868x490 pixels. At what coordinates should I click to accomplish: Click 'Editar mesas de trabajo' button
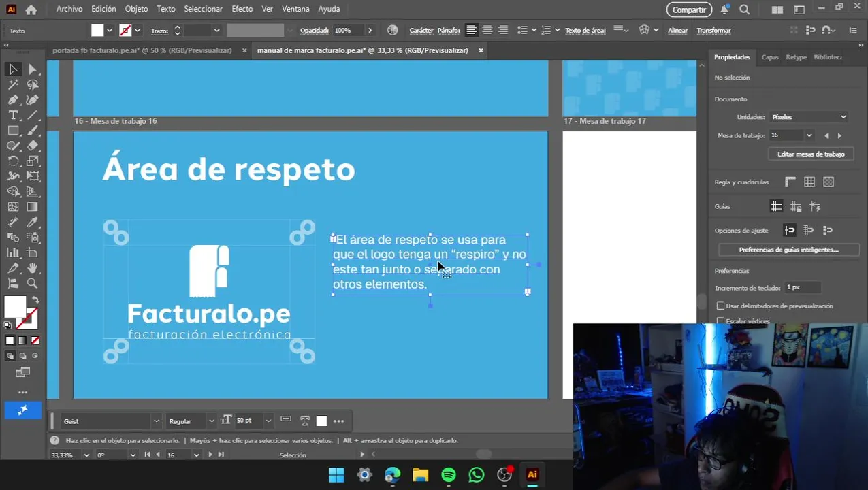coord(811,154)
